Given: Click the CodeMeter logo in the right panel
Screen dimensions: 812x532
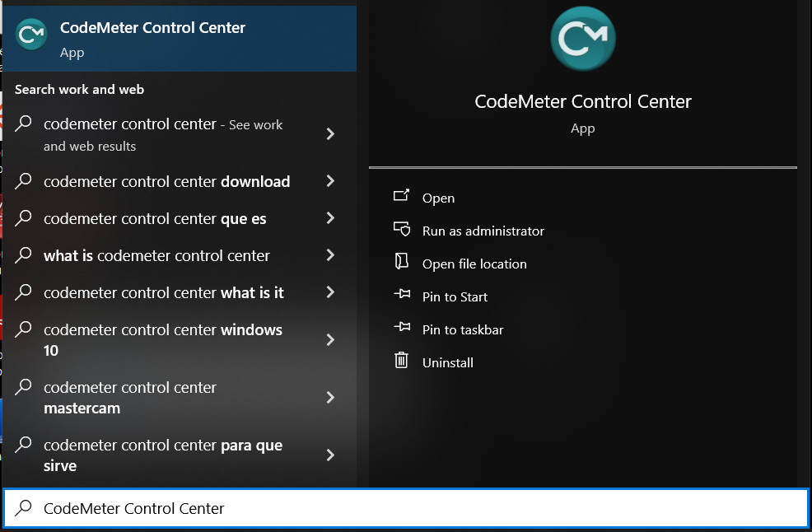Looking at the screenshot, I should pos(582,38).
